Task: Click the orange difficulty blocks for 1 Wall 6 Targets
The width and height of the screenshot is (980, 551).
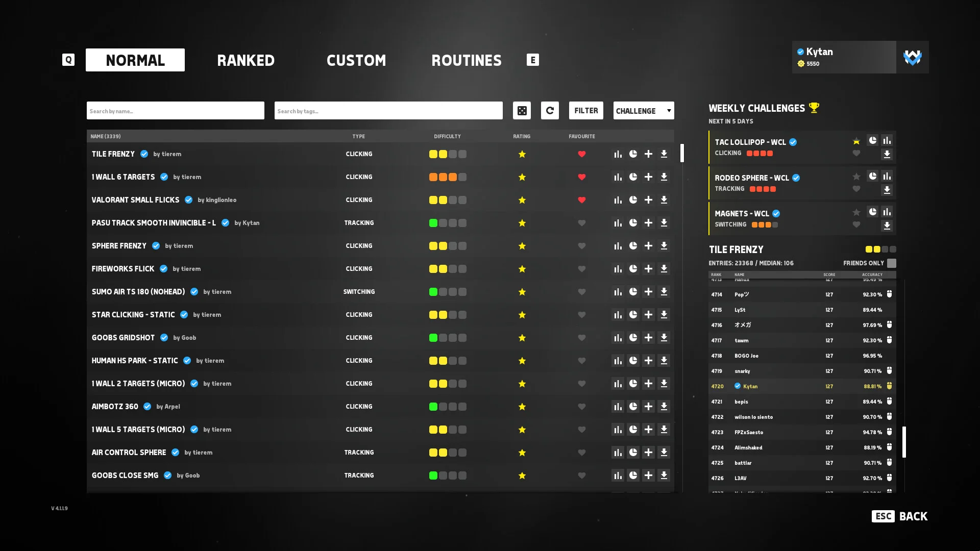Action: [442, 177]
